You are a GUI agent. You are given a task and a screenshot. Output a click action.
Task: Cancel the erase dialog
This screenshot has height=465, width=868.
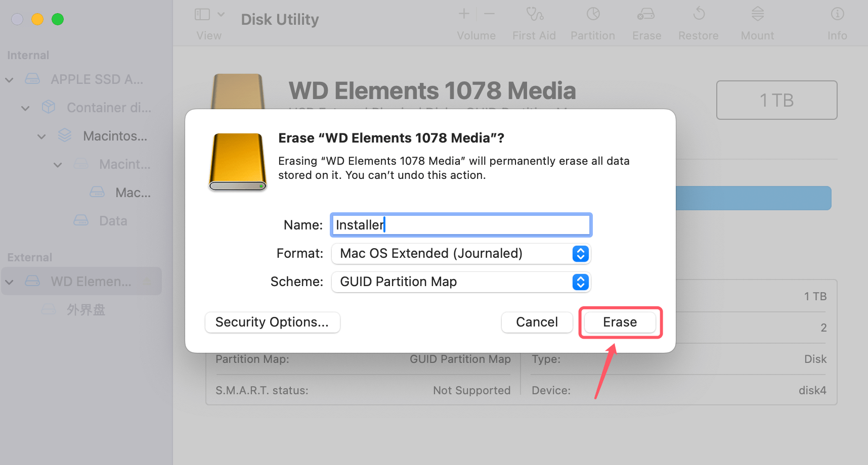coord(537,322)
